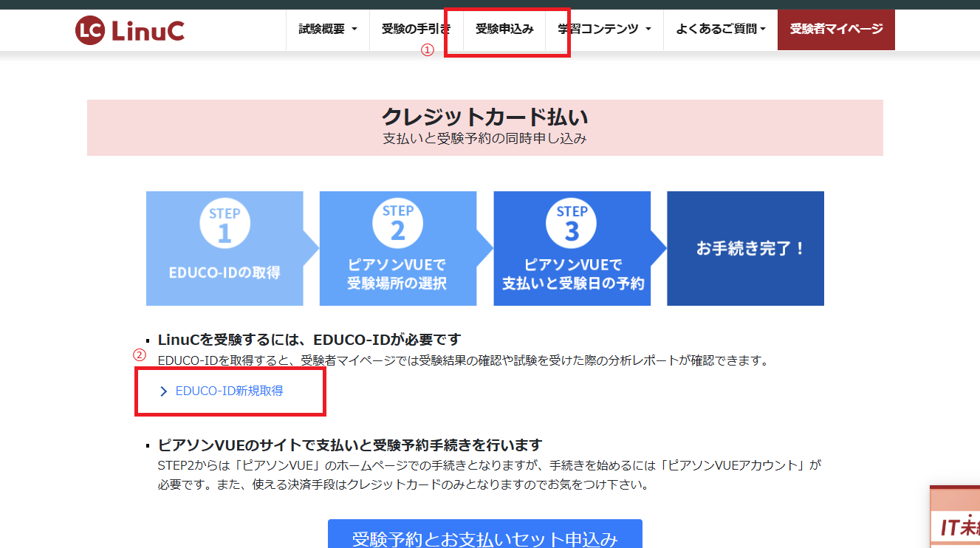Open the 受験の手引き menu item
This screenshot has height=548, width=980.
(415, 30)
